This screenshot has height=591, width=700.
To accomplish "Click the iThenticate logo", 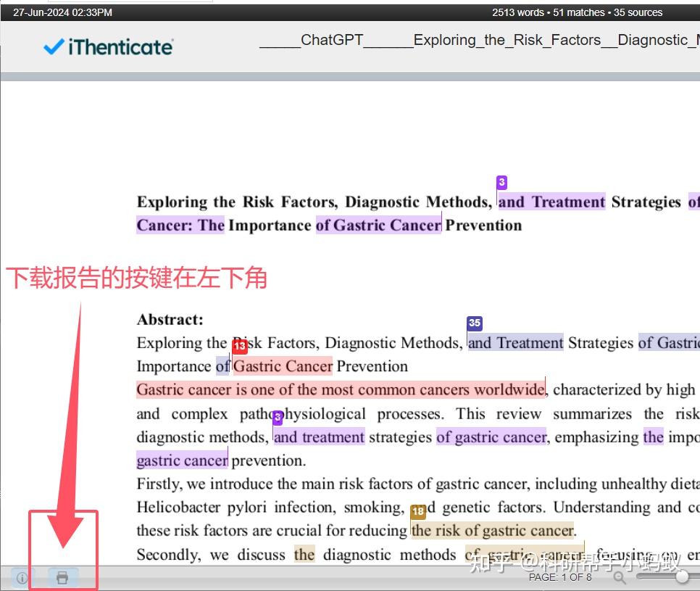I will pyautogui.click(x=109, y=47).
